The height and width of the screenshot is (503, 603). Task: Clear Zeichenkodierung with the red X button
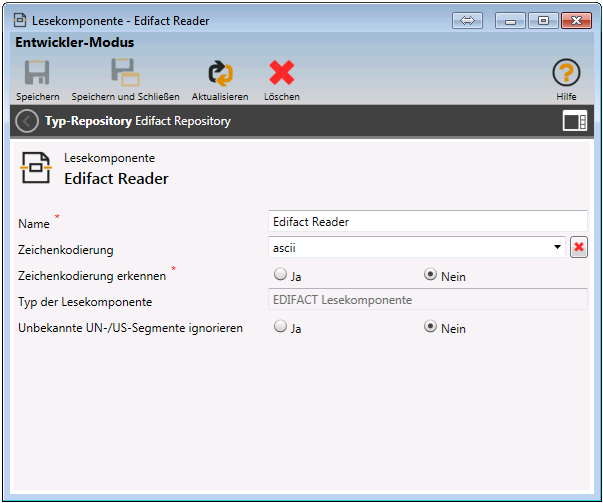[578, 247]
